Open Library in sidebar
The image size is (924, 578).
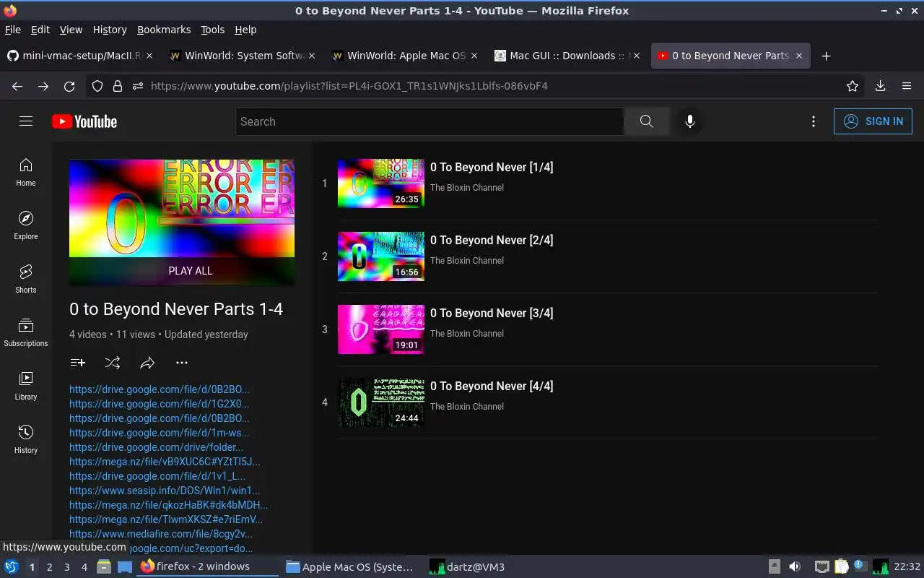click(x=26, y=387)
